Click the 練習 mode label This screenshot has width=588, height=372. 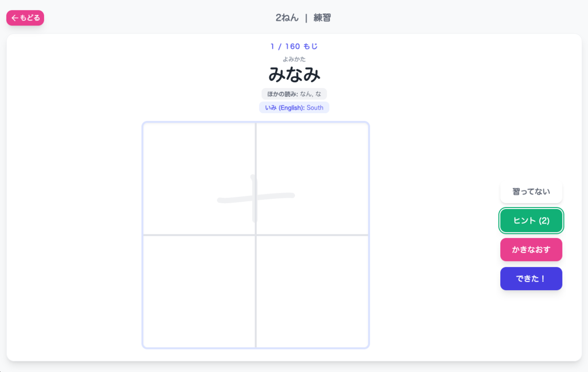pyautogui.click(x=322, y=18)
